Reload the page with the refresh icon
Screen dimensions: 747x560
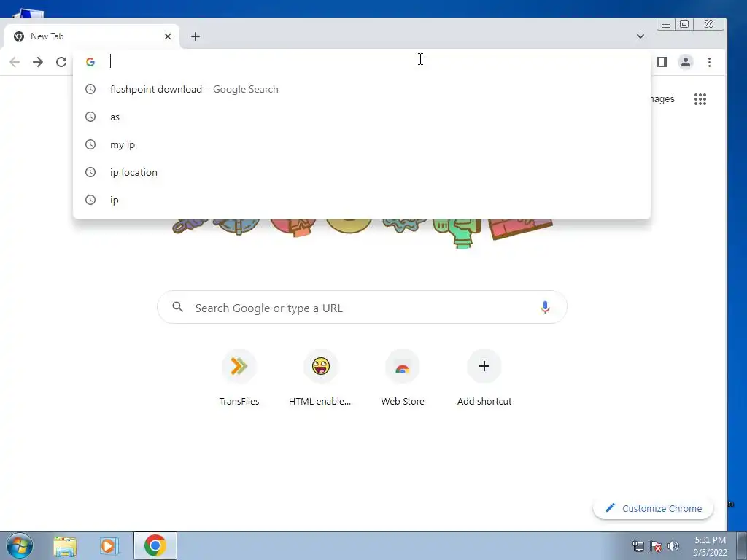coord(61,62)
